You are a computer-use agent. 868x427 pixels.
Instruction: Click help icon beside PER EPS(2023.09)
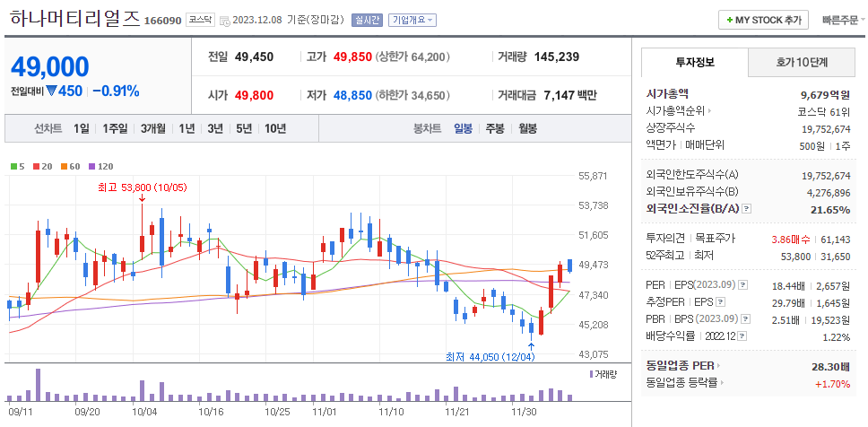[742, 285]
